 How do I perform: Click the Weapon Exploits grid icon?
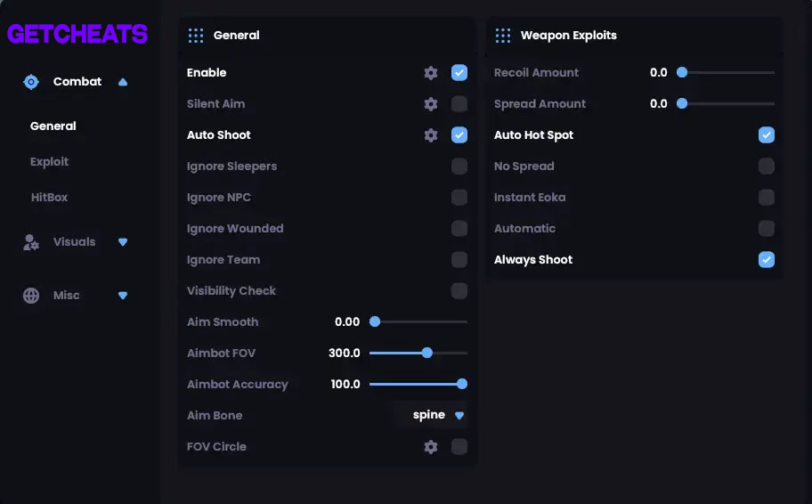coord(503,36)
